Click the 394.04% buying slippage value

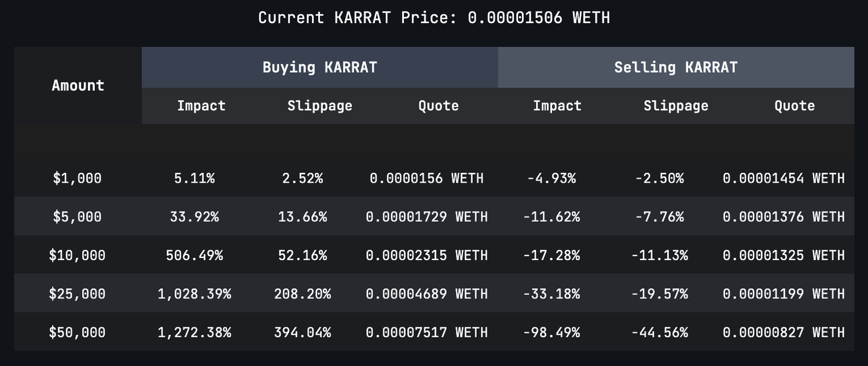click(x=303, y=332)
